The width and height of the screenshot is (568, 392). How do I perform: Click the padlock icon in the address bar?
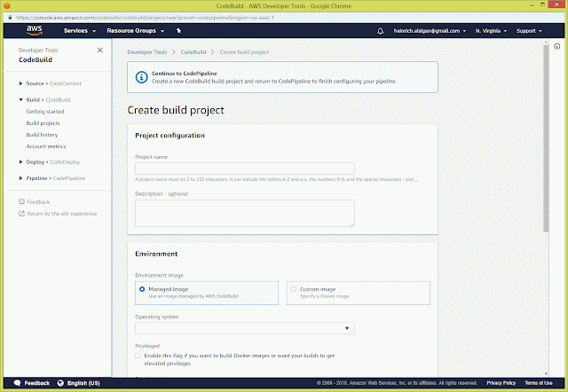[x=10, y=18]
